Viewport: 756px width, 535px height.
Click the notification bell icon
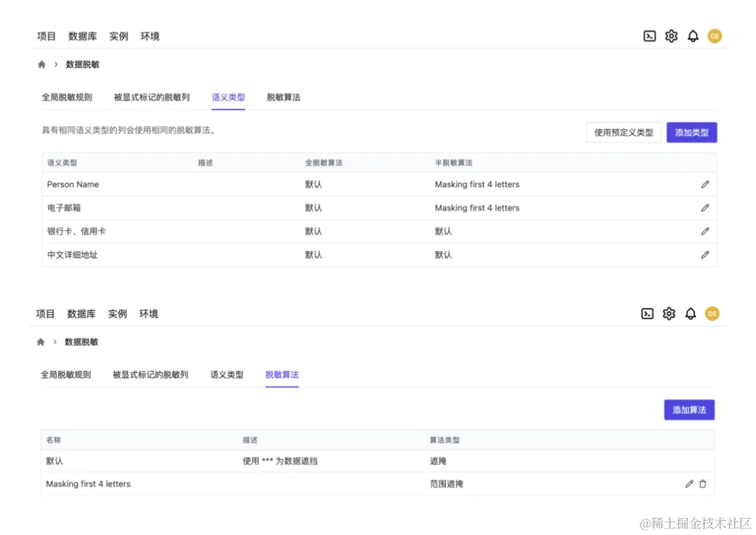(693, 36)
